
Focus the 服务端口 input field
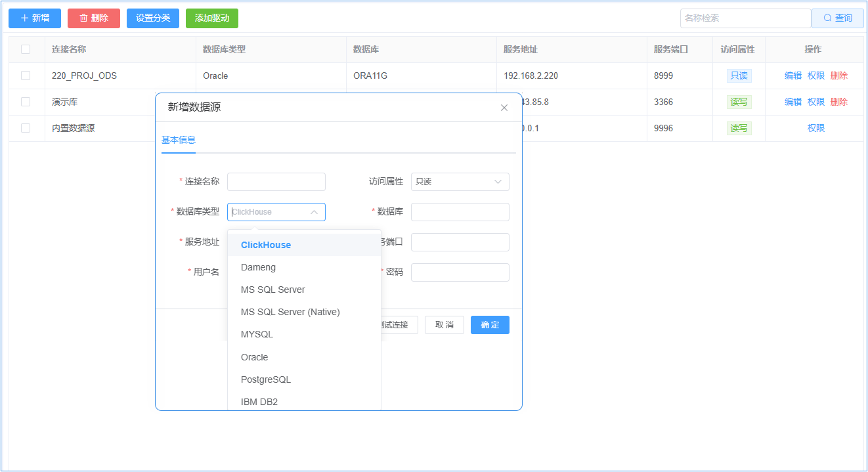(460, 242)
